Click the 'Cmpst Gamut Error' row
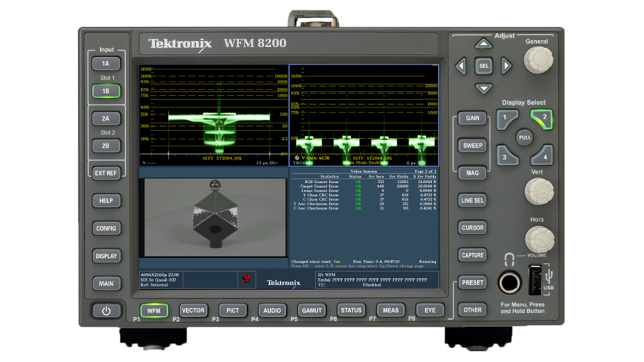644x362 pixels. coord(364,186)
